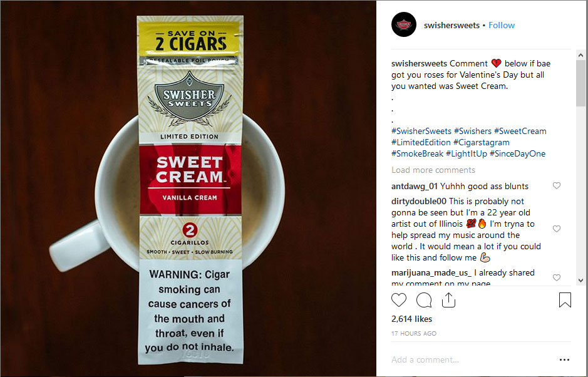View the 2,614 likes list
This screenshot has width=588, height=377.
pos(411,319)
